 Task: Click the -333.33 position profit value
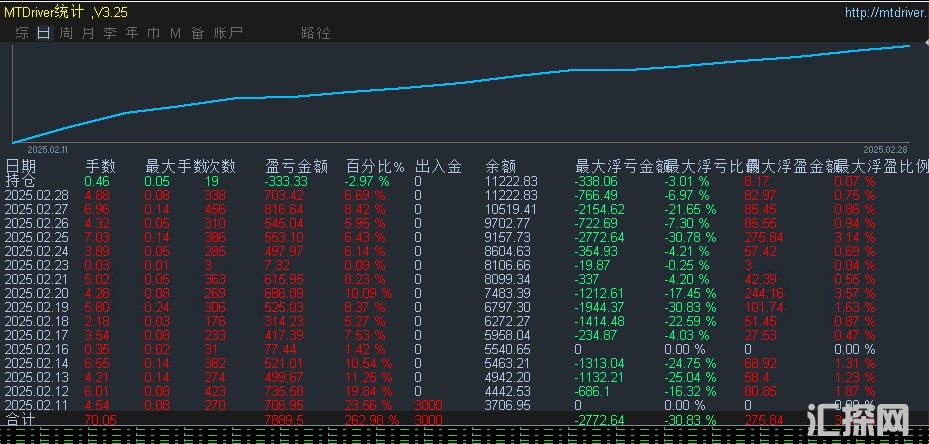click(x=287, y=181)
